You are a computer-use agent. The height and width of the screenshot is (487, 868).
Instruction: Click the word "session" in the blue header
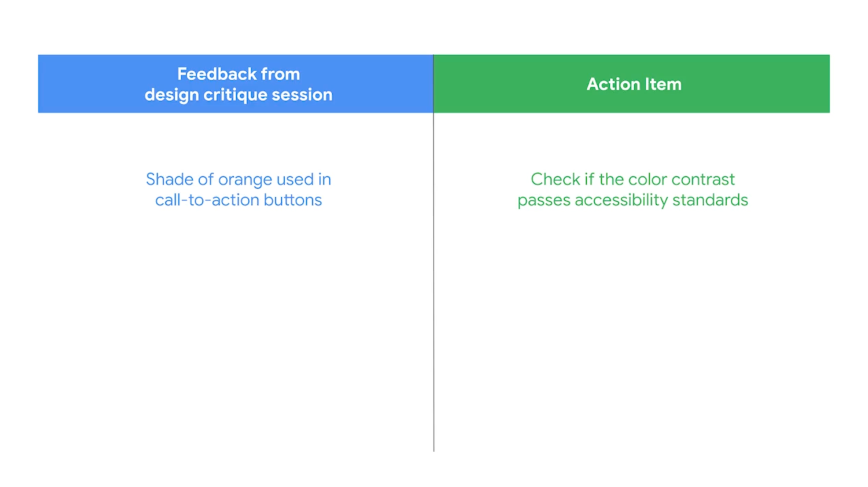(302, 95)
